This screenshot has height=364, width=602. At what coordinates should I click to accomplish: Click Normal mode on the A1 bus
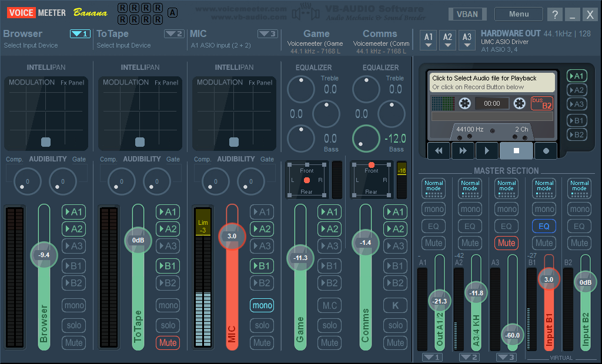(x=433, y=188)
